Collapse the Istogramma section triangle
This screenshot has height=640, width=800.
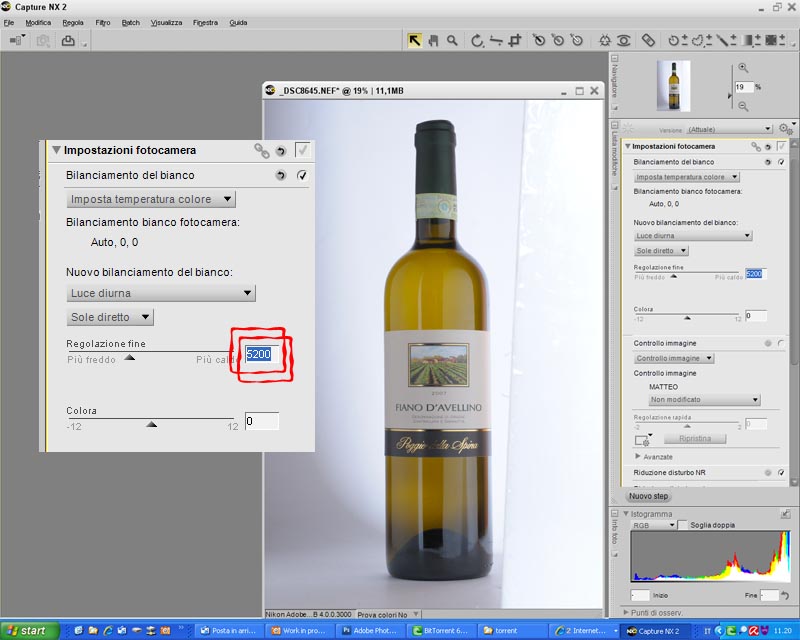tap(626, 514)
